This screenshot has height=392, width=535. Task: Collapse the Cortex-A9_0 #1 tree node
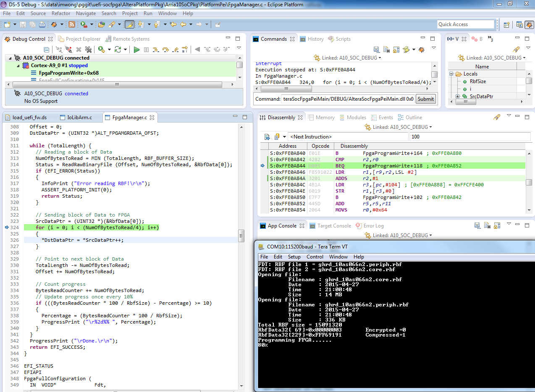tap(18, 65)
